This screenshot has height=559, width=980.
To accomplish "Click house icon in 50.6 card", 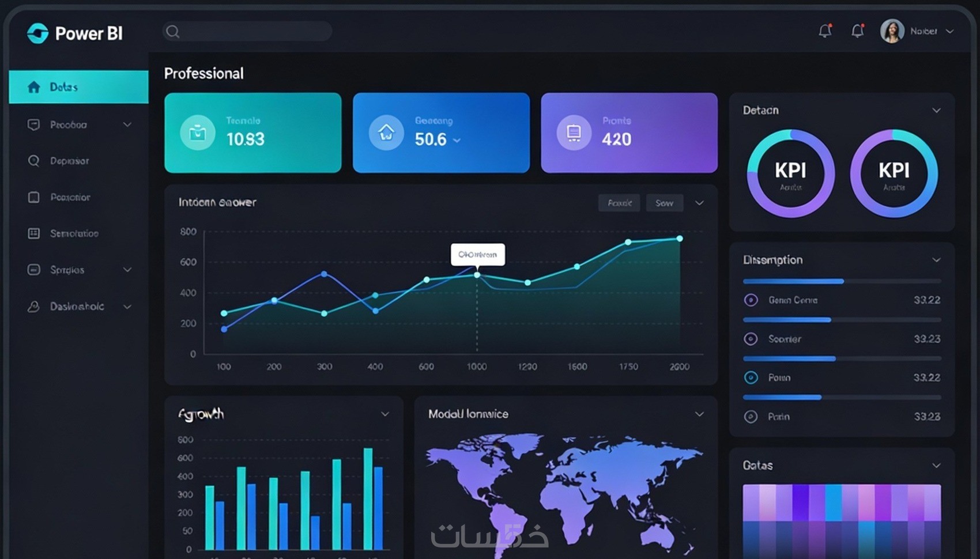I will click(x=386, y=133).
